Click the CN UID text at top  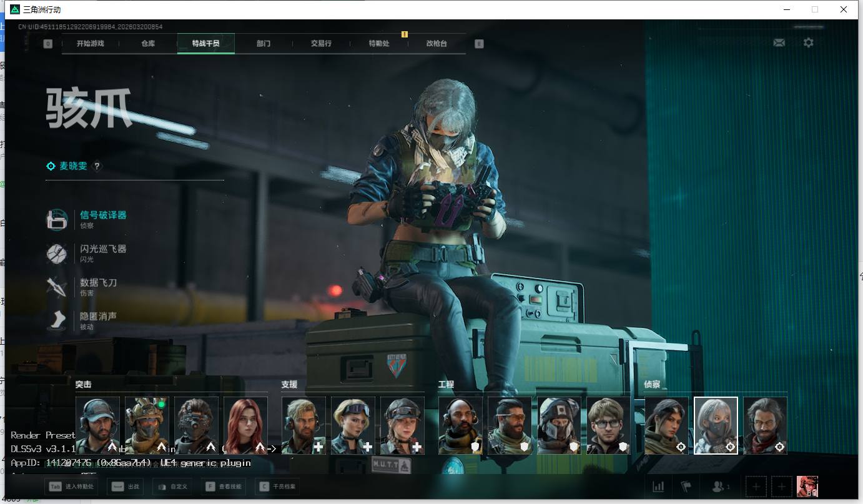pyautogui.click(x=91, y=27)
